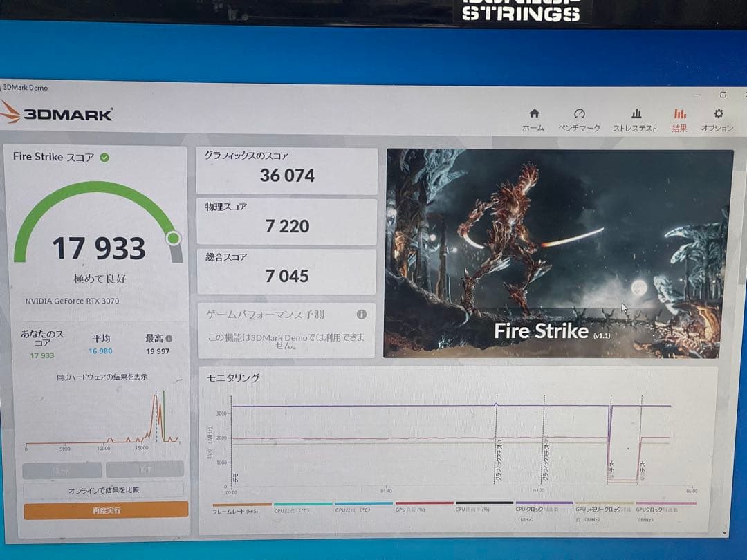The image size is (747, 560).
Task: Click the 総合スコア 7 045 card
Action: click(287, 272)
